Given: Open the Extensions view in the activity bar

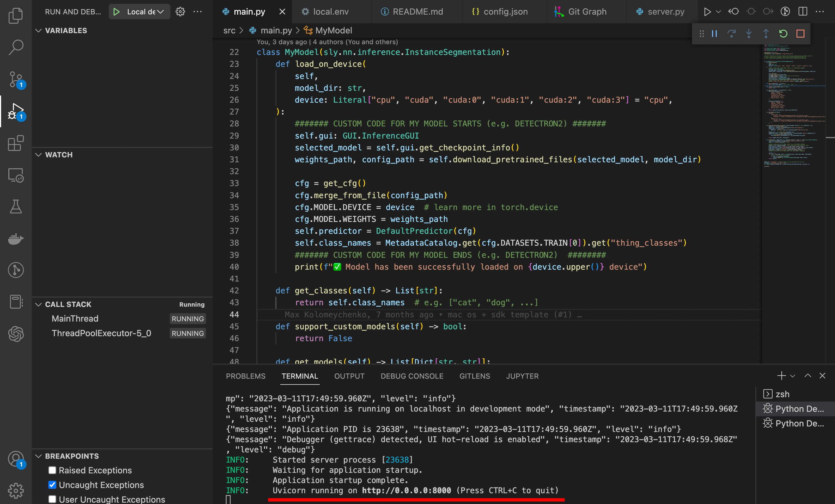Looking at the screenshot, I should [x=15, y=143].
